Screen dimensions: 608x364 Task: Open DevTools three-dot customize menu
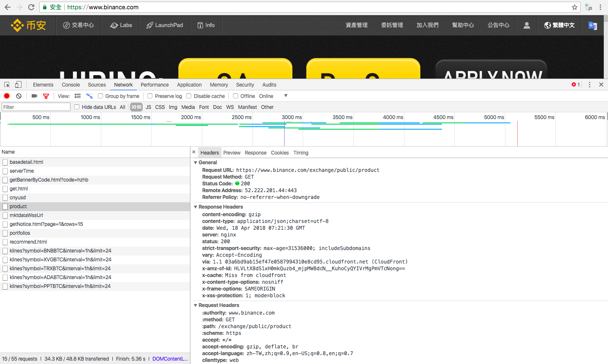coord(589,84)
